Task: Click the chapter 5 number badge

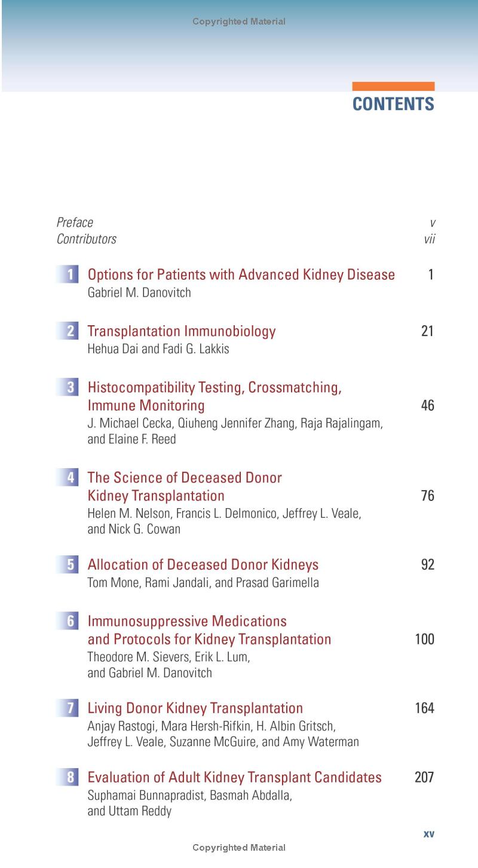Action: [x=70, y=565]
